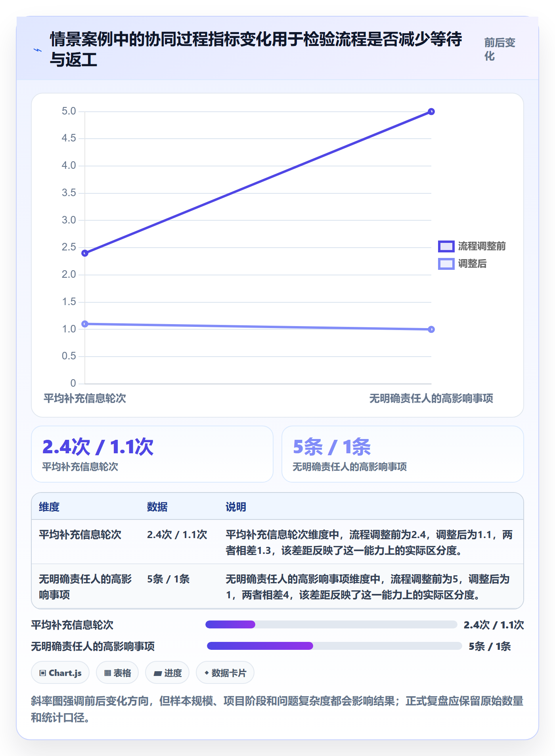
Task: Click the diamond icon in 数据卡片 tag
Action: (x=207, y=673)
